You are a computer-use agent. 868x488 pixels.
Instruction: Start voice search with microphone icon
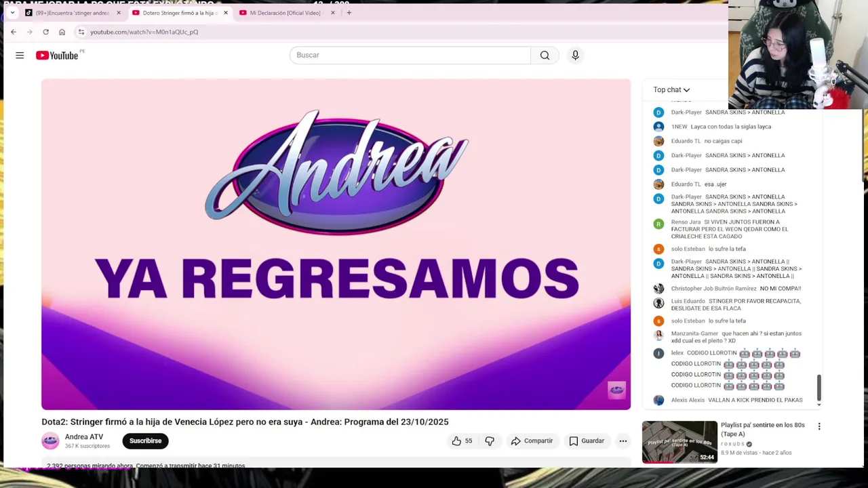pyautogui.click(x=575, y=55)
